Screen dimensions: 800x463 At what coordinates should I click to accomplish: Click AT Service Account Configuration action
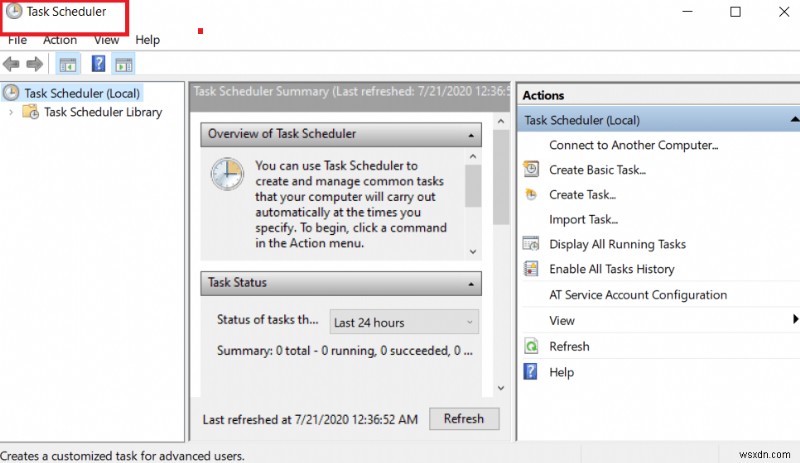pos(638,295)
